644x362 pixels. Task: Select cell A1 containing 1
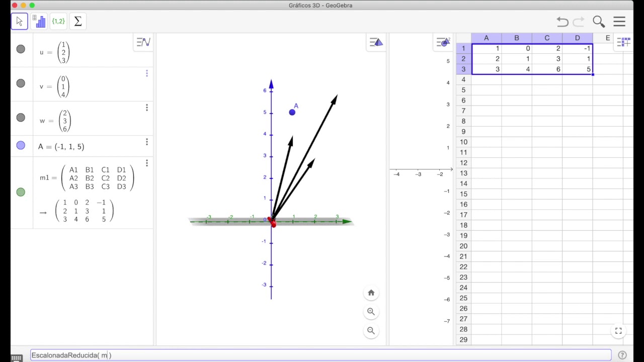click(x=486, y=48)
